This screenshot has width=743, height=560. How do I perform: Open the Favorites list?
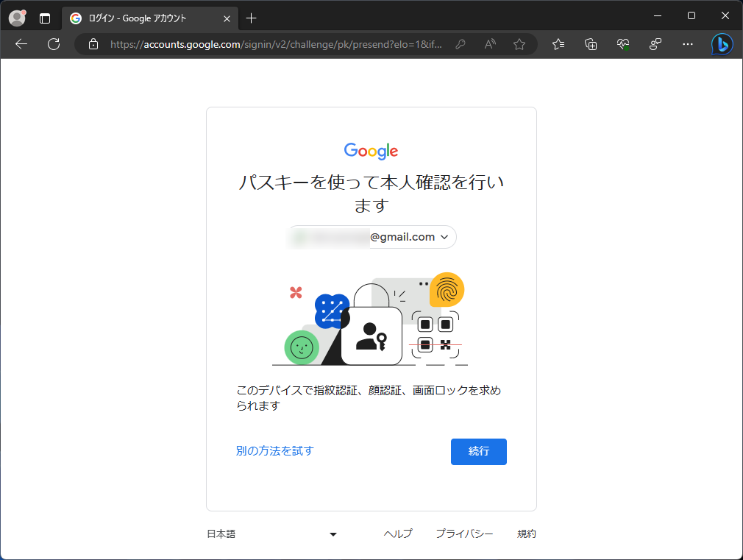pyautogui.click(x=558, y=44)
